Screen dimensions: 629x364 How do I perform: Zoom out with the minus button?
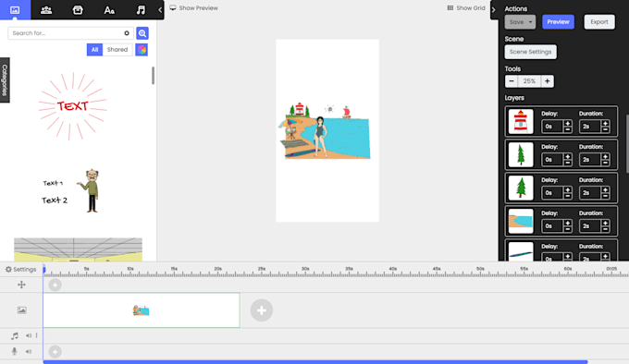(x=511, y=81)
